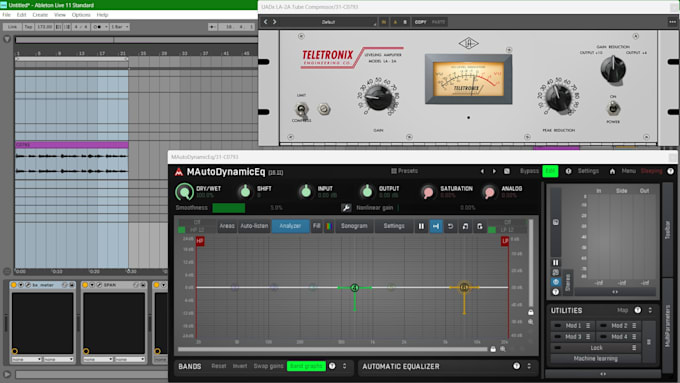
Task: Click the rainbow color swatch button
Action: pyautogui.click(x=329, y=226)
